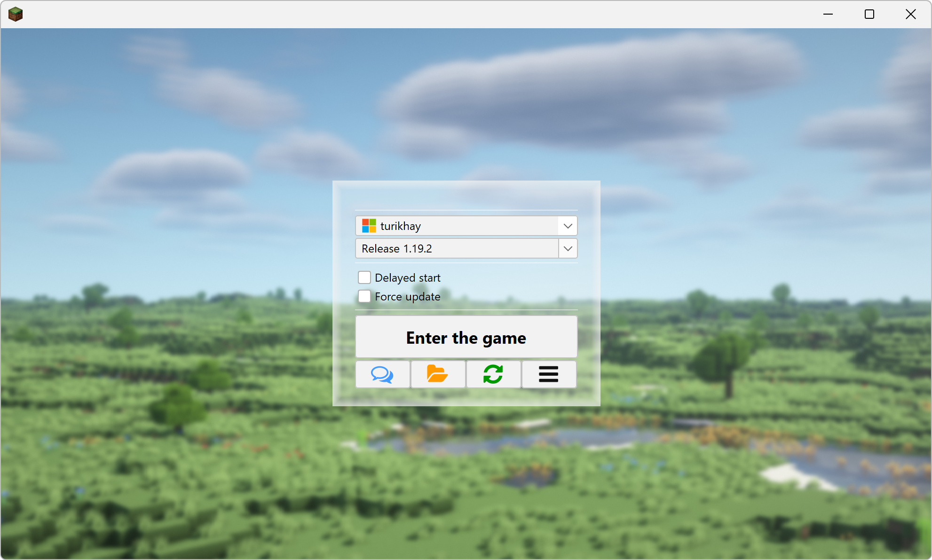Click the orange folder icon
The height and width of the screenshot is (560, 932).
(x=438, y=374)
